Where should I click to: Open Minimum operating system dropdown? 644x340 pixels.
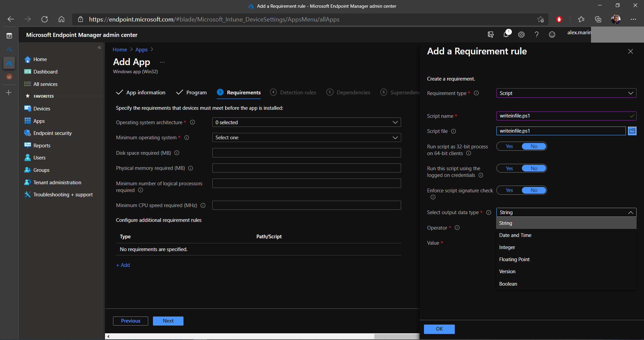point(306,138)
